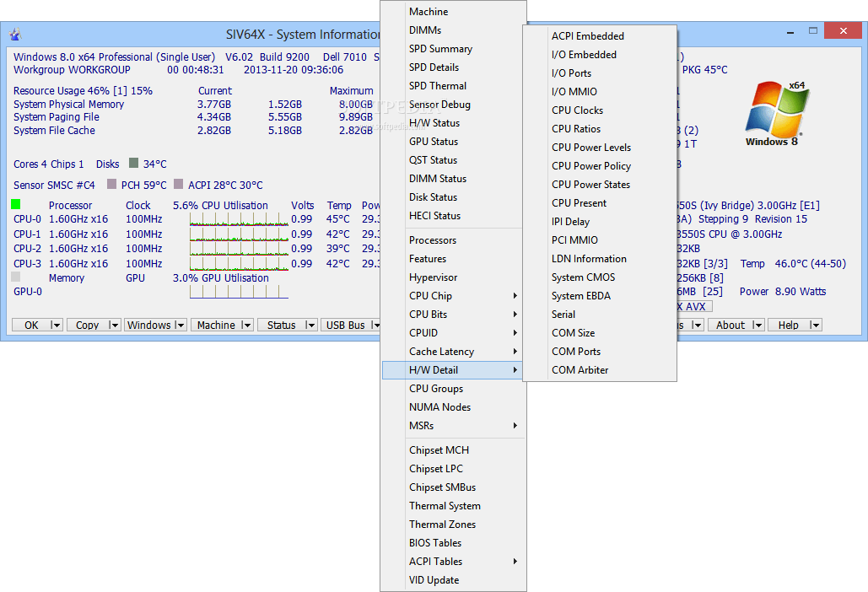Select VID Update menu entry

pyautogui.click(x=453, y=580)
